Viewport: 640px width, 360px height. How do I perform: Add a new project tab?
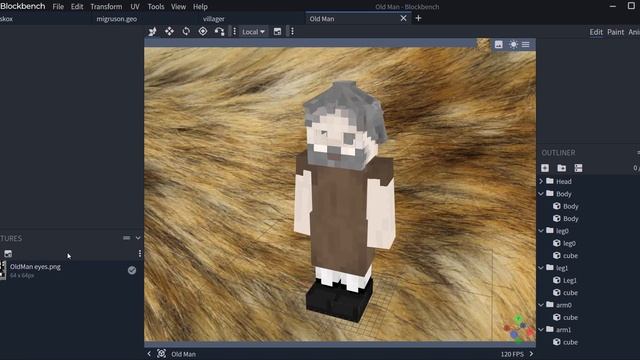point(418,18)
